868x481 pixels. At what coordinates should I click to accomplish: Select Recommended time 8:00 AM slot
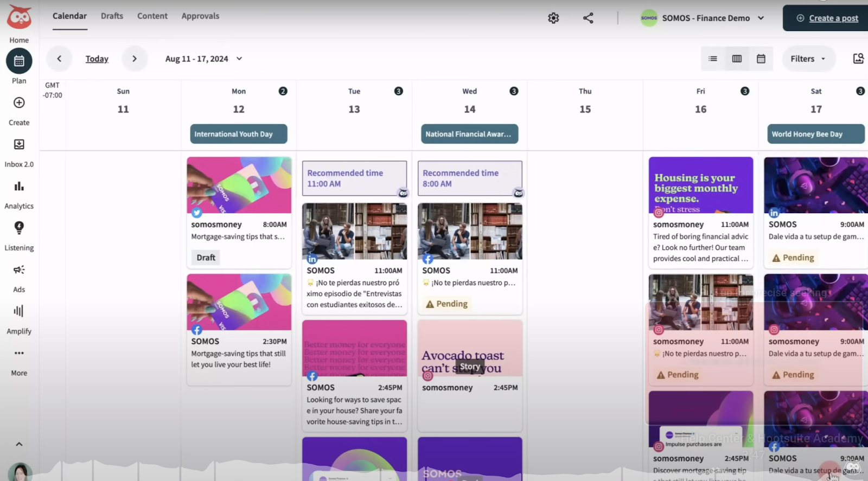click(x=470, y=178)
